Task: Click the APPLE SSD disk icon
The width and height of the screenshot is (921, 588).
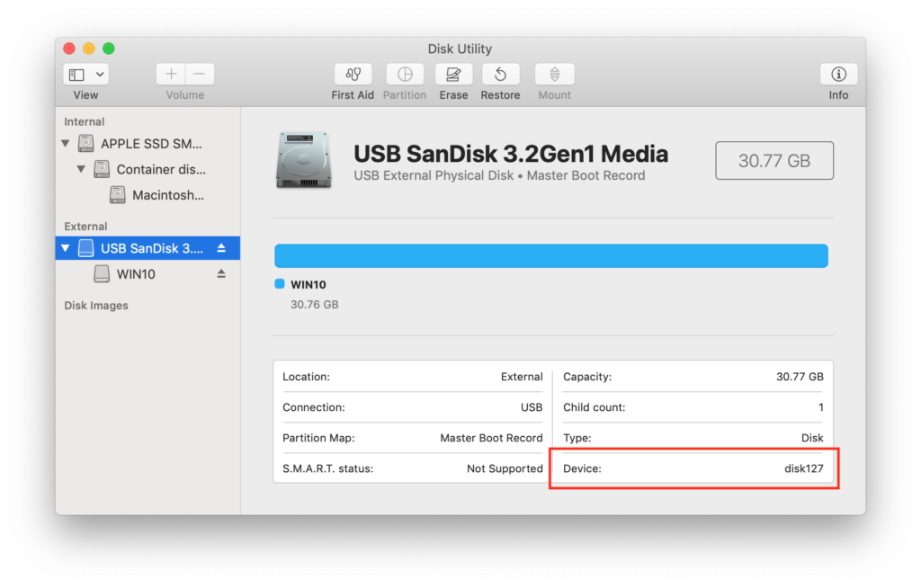Action: [86, 143]
